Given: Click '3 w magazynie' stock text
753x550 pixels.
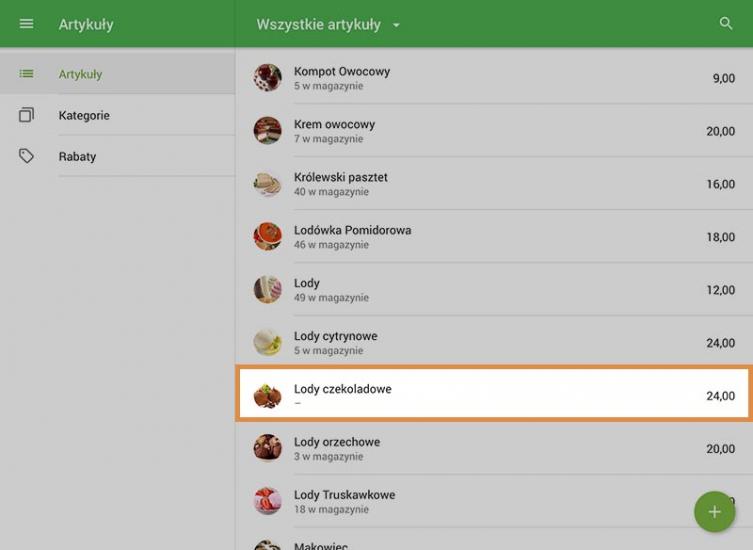Looking at the screenshot, I should pyautogui.click(x=328, y=456).
